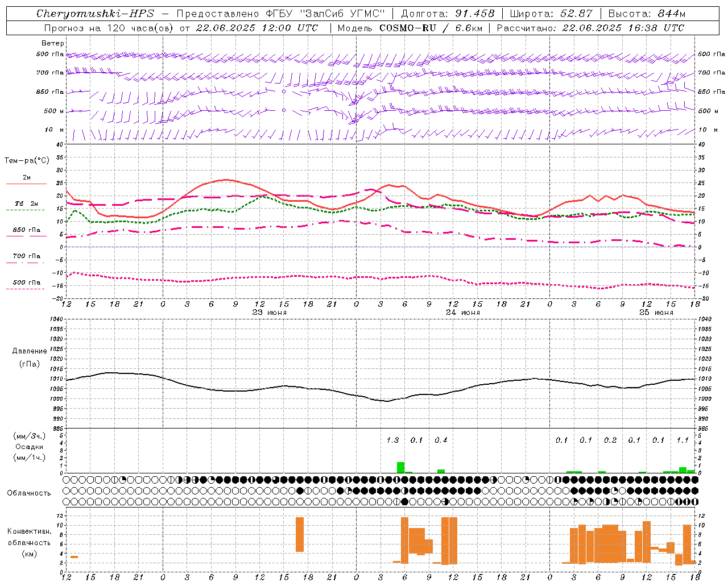
Task: Click the solid red 2м legend line
Action: click(x=26, y=184)
